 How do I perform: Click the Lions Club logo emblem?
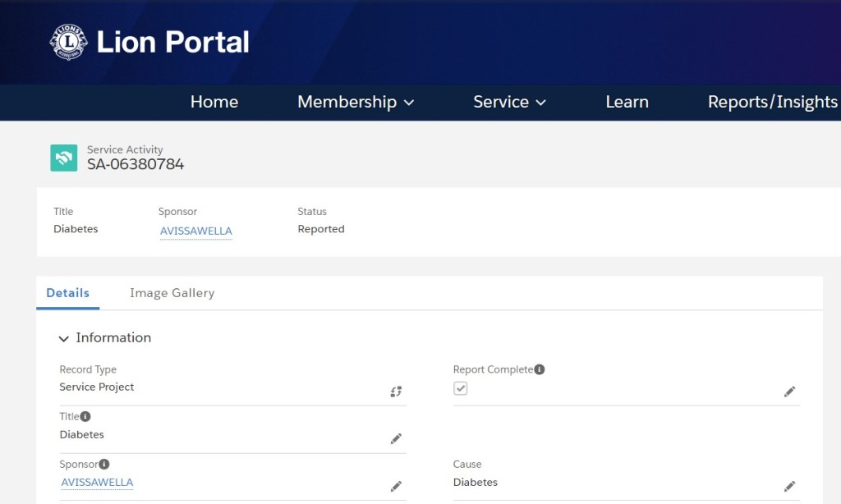coord(69,42)
